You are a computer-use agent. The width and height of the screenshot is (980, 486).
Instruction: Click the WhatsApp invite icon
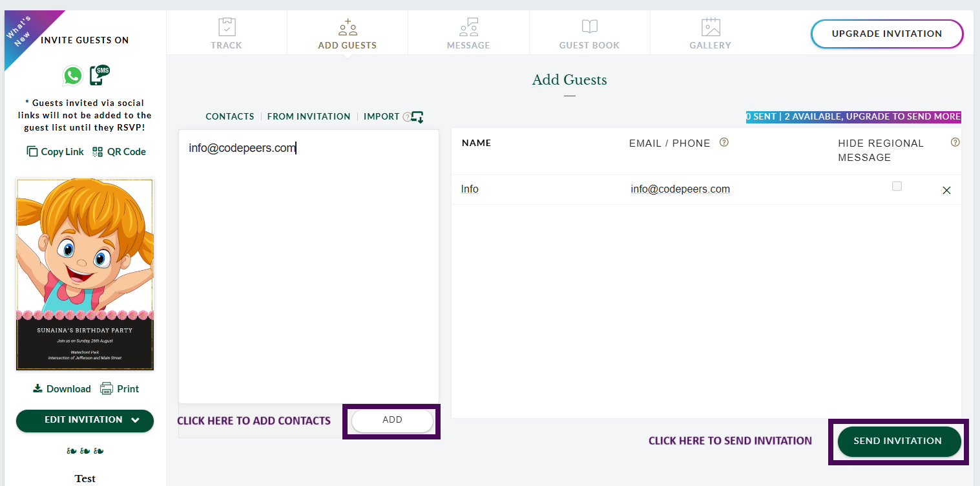(x=72, y=76)
